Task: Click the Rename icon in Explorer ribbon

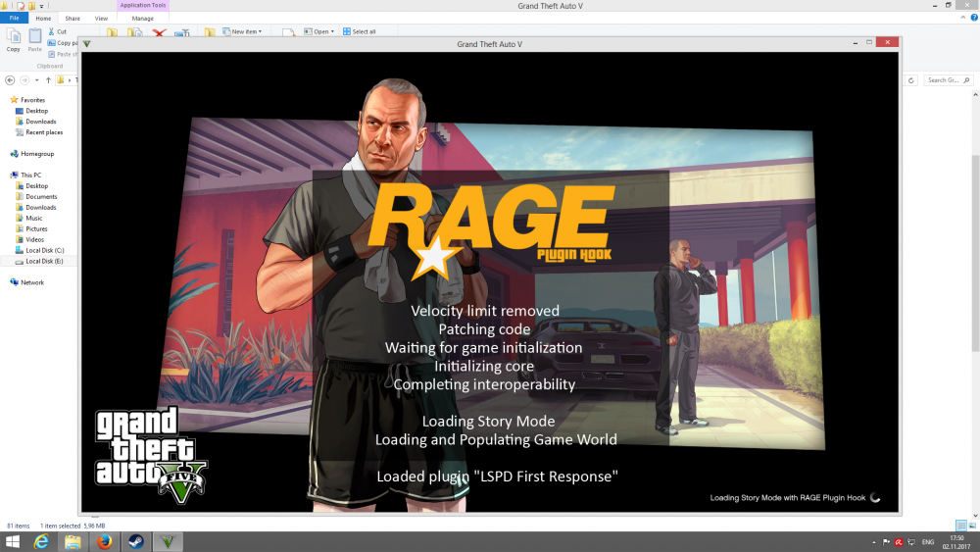Action: (x=182, y=32)
